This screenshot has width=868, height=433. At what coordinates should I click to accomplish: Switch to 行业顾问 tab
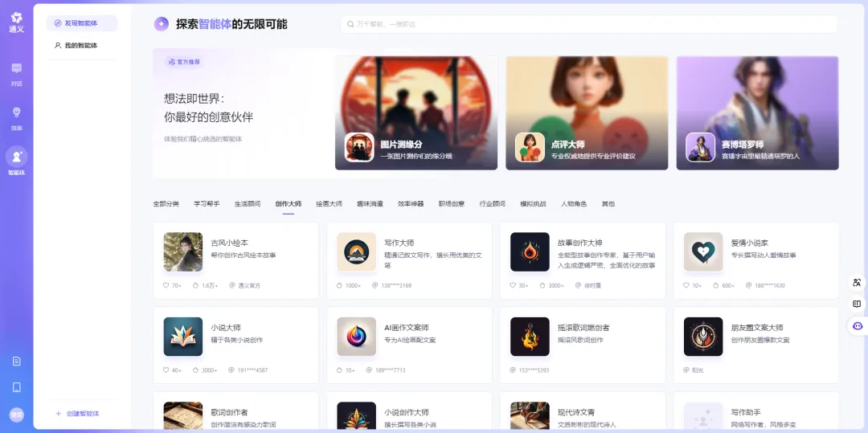(492, 204)
